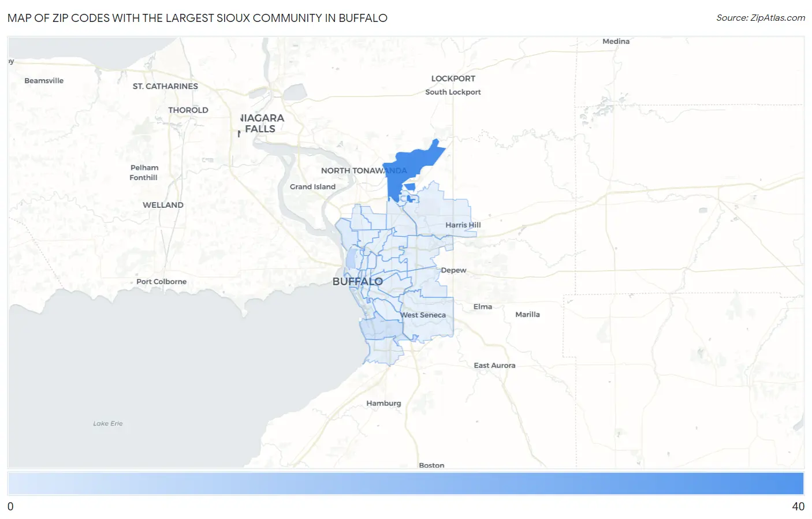Click the legend maximum value 40
The width and height of the screenshot is (812, 519).
tap(798, 506)
